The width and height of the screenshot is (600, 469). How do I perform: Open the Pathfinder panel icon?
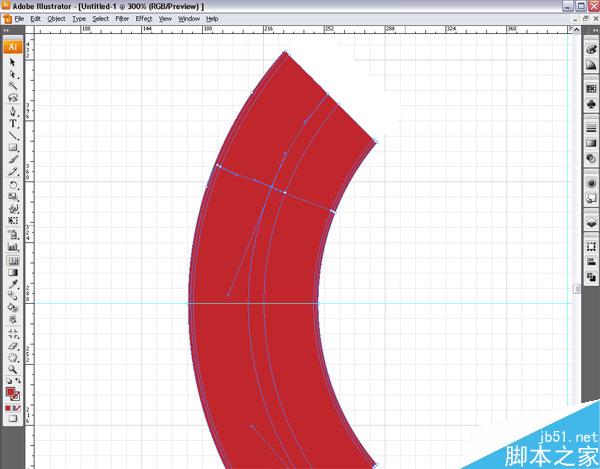(x=591, y=277)
